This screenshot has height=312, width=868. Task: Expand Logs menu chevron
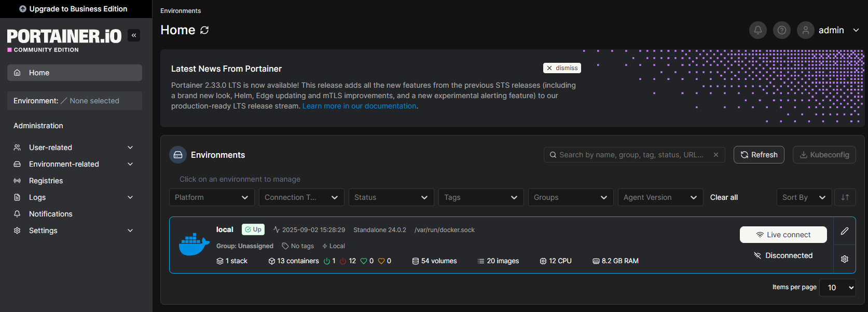[130, 197]
